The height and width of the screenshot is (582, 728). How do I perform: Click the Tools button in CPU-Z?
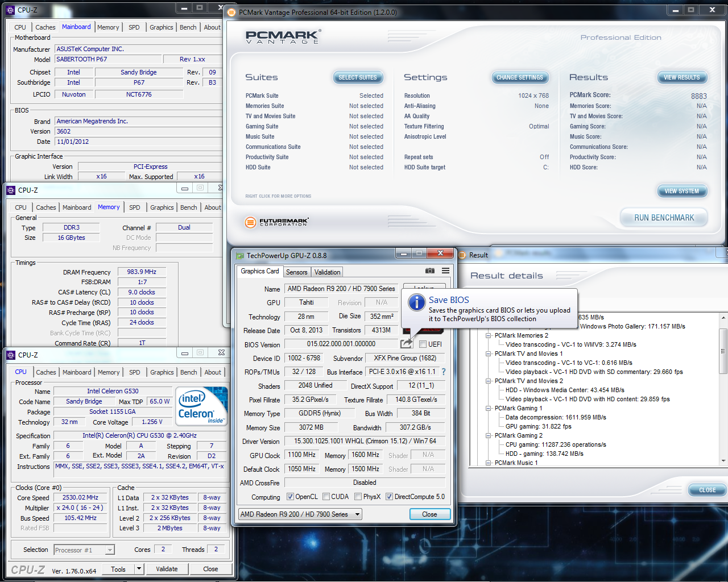click(x=118, y=569)
